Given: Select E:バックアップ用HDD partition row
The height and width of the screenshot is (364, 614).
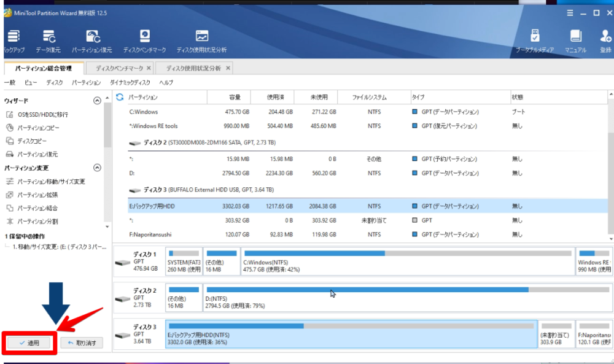Looking at the screenshot, I should [368, 206].
